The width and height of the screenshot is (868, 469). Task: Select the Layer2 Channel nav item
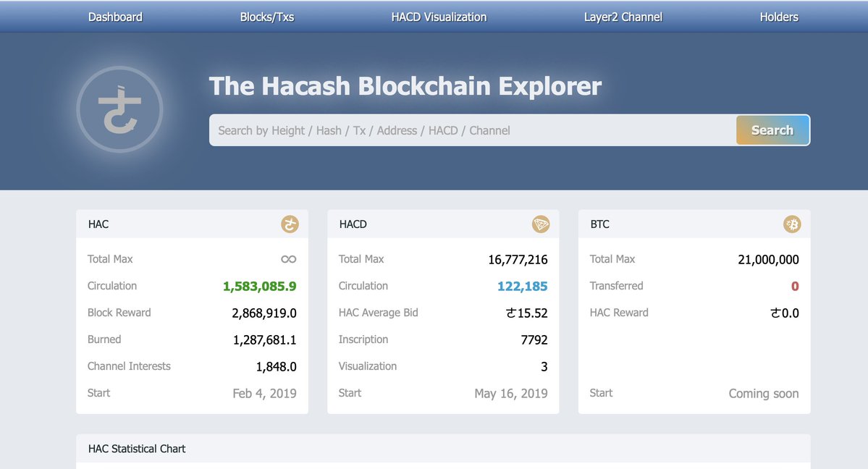623,17
